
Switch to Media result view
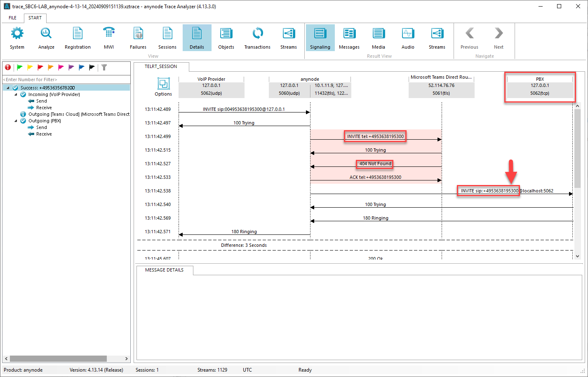[379, 37]
